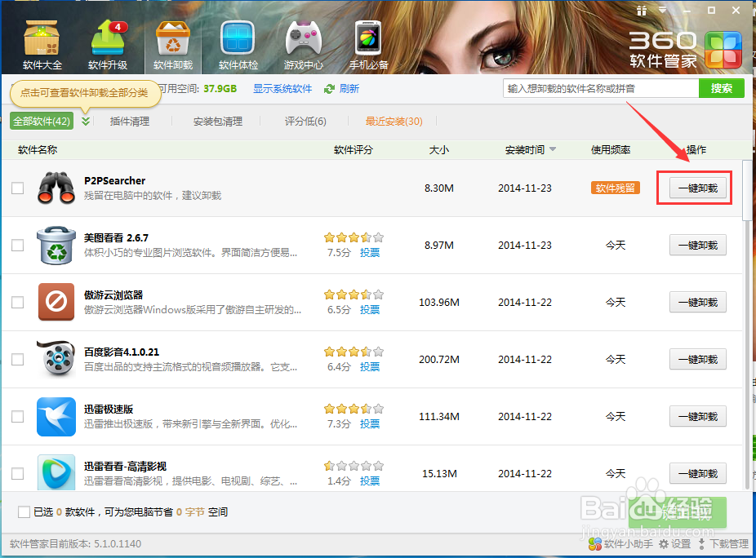Check the 百度影音4.1.0.21 checkbox
Viewport: 756px width, 558px height.
coord(18,359)
